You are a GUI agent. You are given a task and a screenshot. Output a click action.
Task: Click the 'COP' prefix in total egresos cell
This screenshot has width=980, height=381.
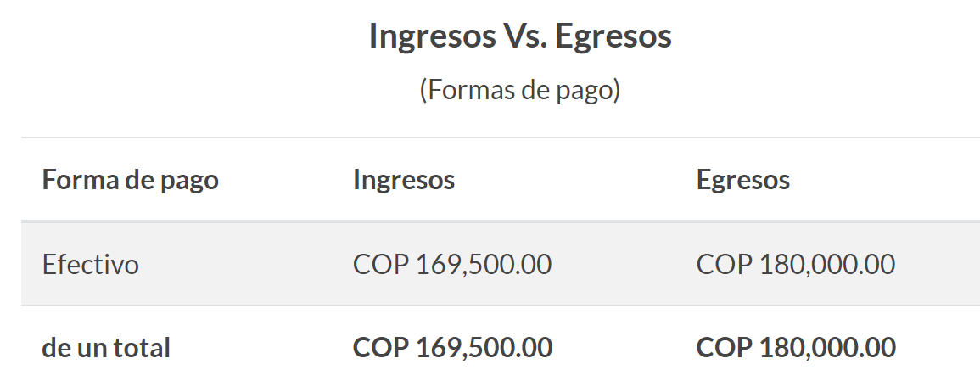(x=724, y=348)
